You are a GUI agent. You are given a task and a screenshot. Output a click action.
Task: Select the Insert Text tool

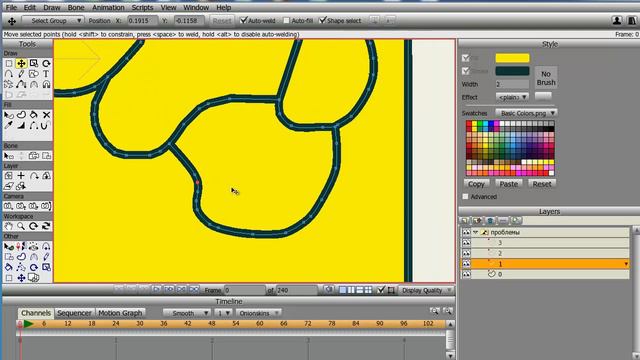pos(46,74)
